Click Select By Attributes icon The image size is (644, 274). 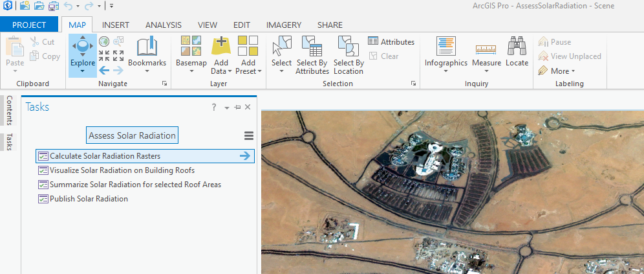click(312, 45)
